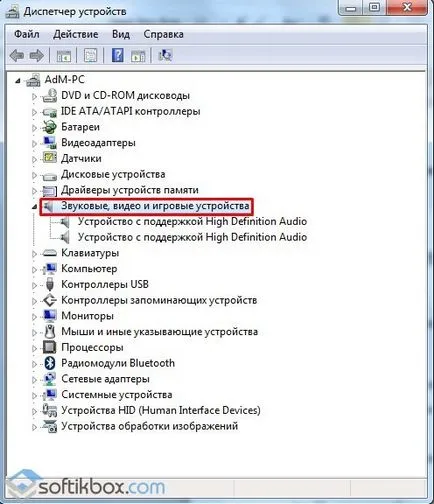Expand the Клавиатуры node

coord(34,254)
